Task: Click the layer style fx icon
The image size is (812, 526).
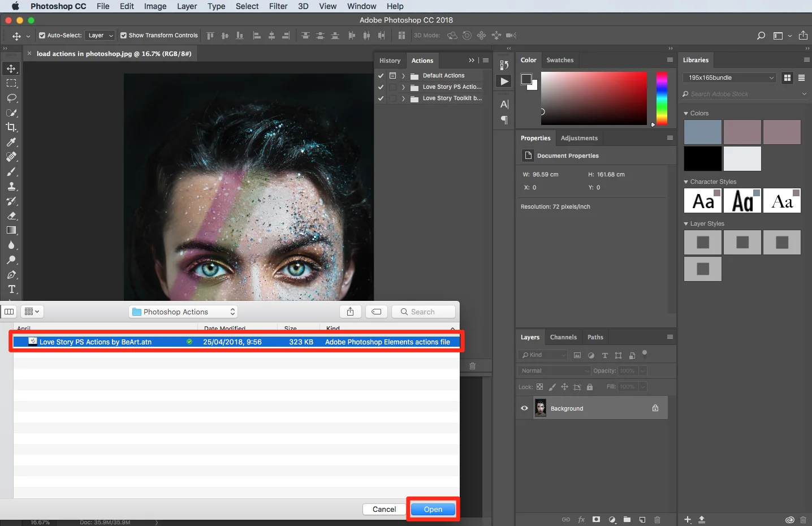Action: (x=581, y=519)
